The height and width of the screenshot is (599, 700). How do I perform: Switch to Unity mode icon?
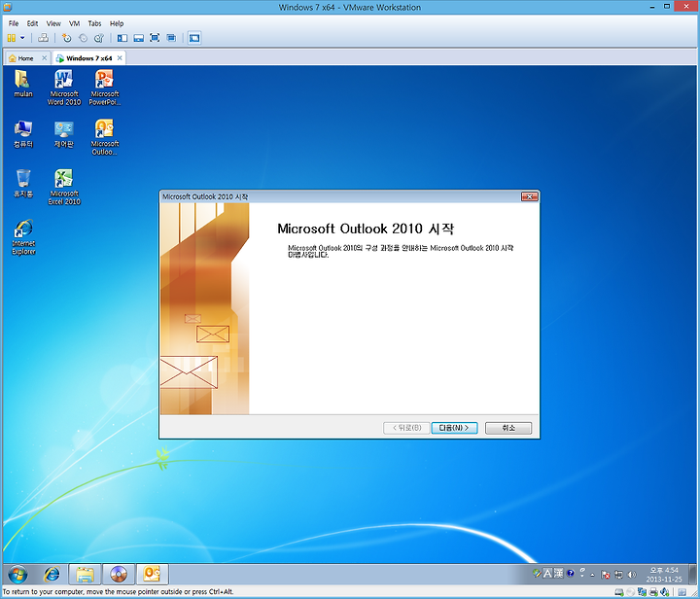tap(171, 38)
